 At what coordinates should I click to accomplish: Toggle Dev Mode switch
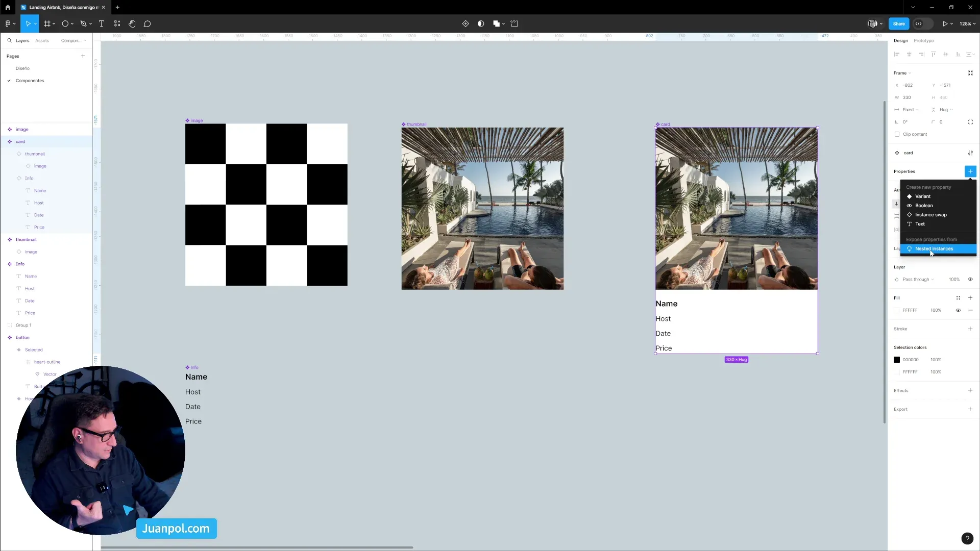923,23
